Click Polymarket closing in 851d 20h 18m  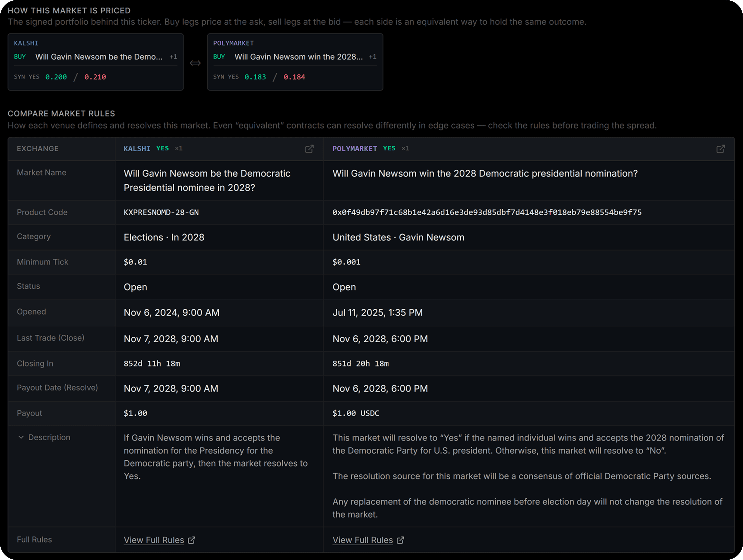point(361,364)
